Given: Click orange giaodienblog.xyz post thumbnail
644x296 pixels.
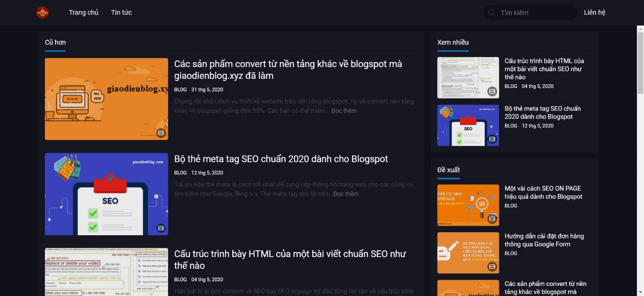Looking at the screenshot, I should pos(106,99).
